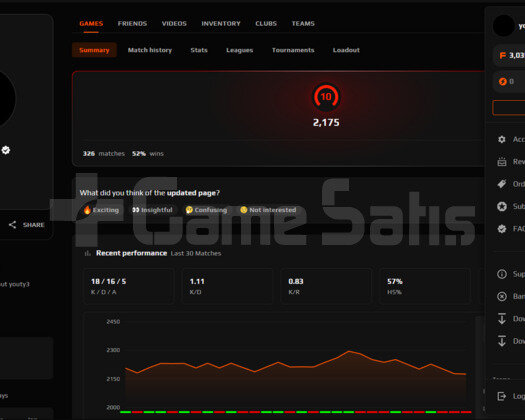Open the FAQ badge icon
The height and width of the screenshot is (420, 525).
click(502, 229)
